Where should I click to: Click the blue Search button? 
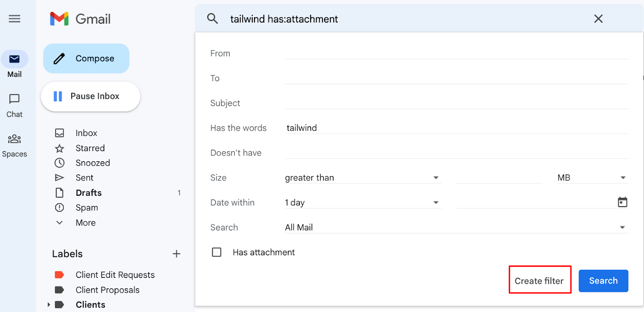tap(603, 281)
